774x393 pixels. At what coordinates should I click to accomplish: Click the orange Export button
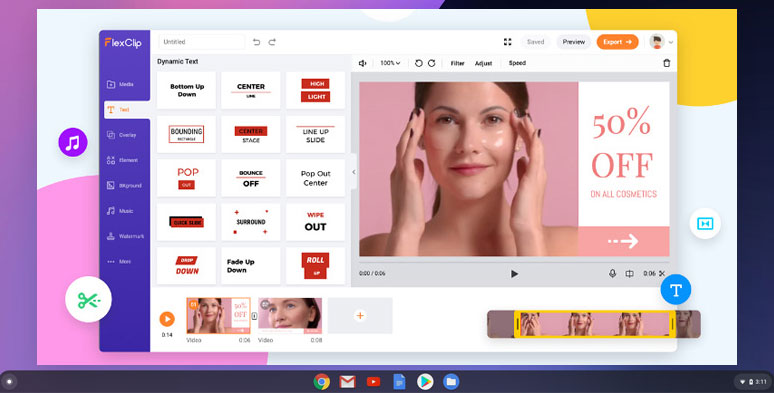[x=617, y=42]
